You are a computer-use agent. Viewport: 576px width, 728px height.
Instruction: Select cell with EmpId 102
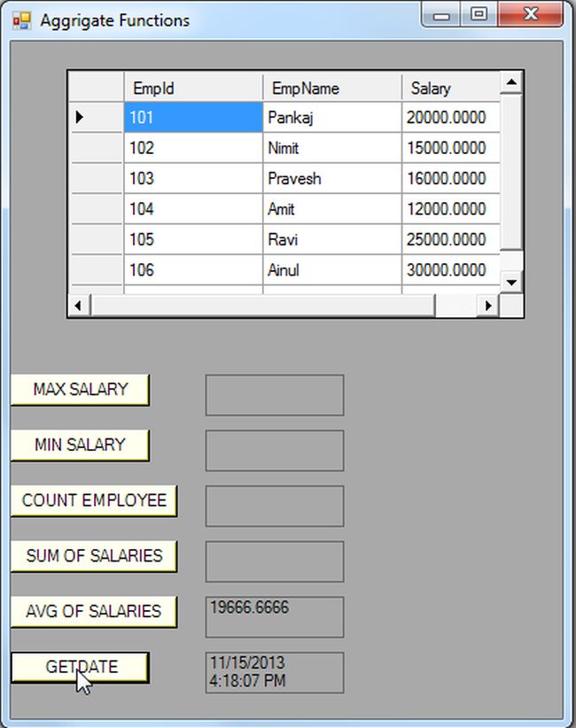[x=193, y=148]
